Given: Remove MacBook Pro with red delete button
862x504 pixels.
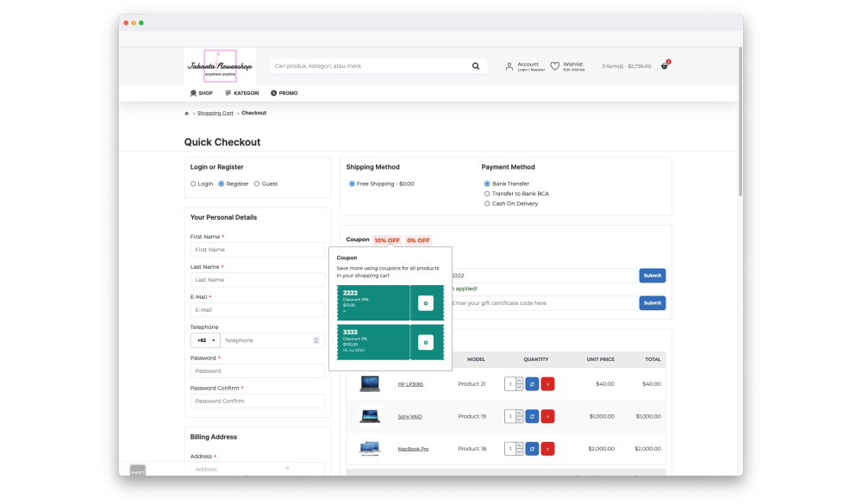Looking at the screenshot, I should 548,449.
